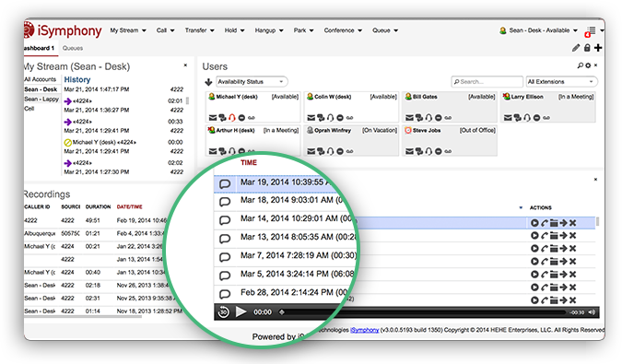Image resolution: width=622 pixels, height=364 pixels.
Task: Click Michael Y (desk) envelope email icon
Action: click(213, 118)
